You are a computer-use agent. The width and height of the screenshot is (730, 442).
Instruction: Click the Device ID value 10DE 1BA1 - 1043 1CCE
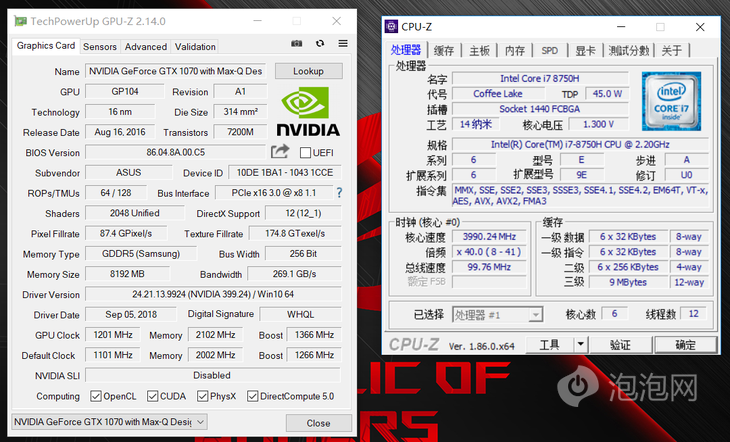(284, 172)
